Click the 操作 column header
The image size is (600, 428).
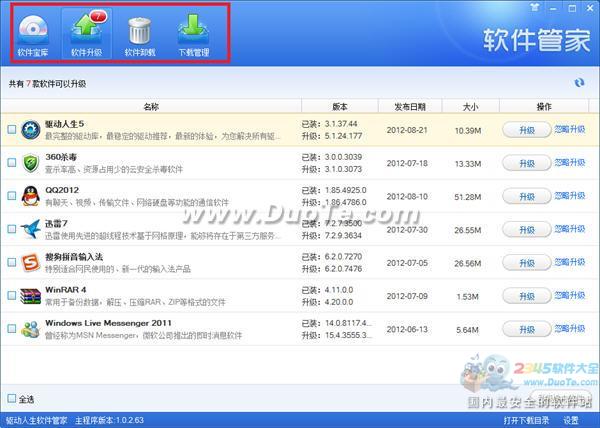click(x=544, y=106)
